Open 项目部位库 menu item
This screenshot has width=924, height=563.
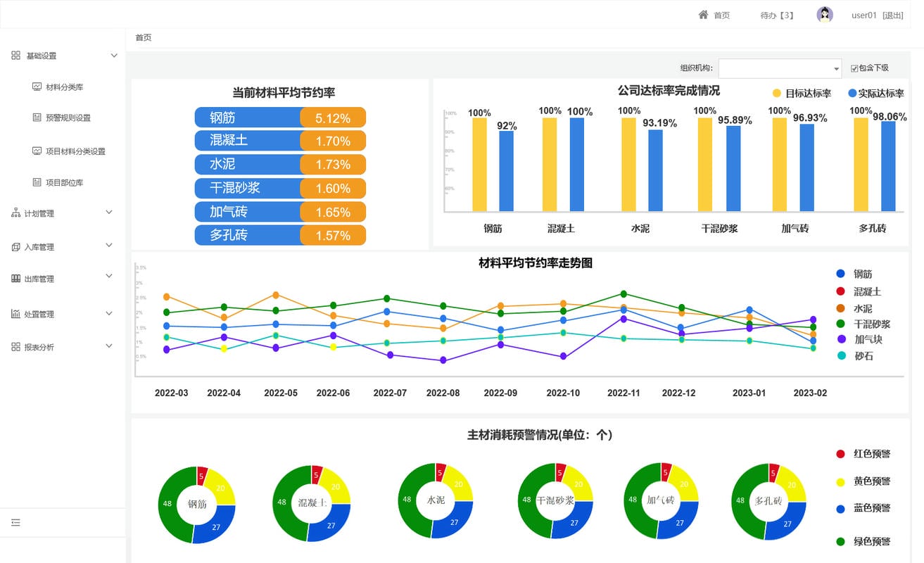[63, 183]
